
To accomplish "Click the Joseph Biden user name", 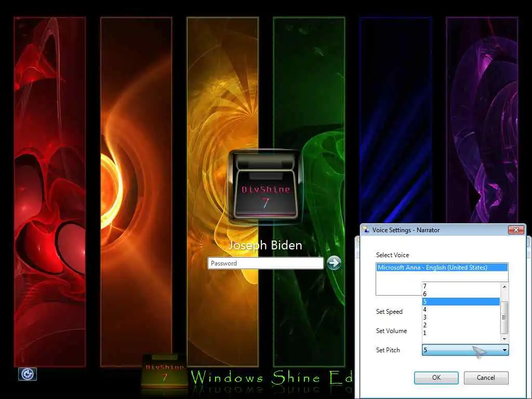I will coord(265,245).
